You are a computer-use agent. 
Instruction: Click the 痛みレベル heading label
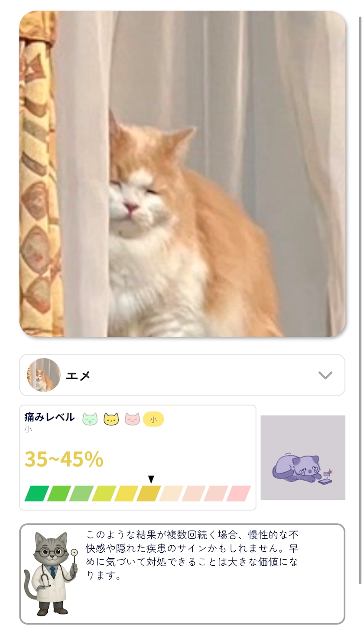tap(49, 417)
